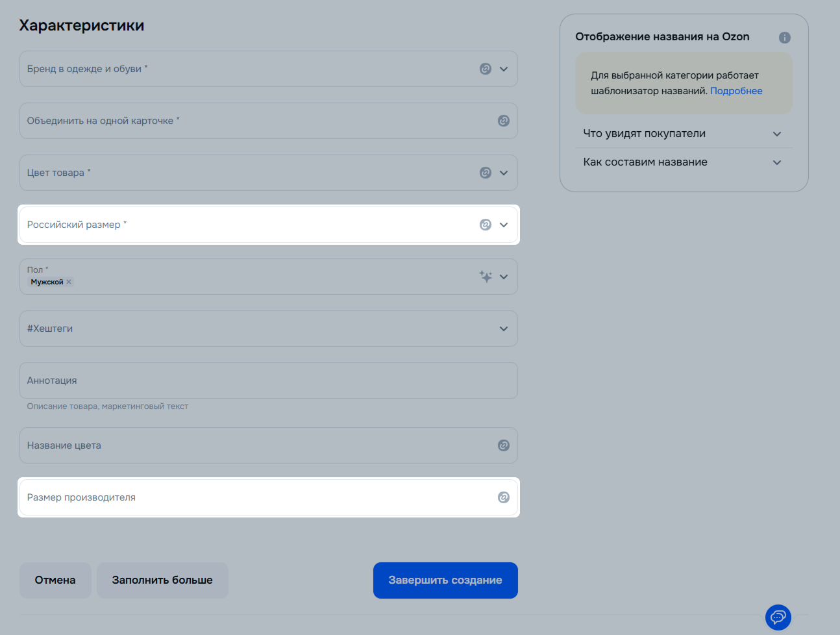Click the Завершить создание button
Screen dimensions: 840x635
pyautogui.click(x=445, y=580)
